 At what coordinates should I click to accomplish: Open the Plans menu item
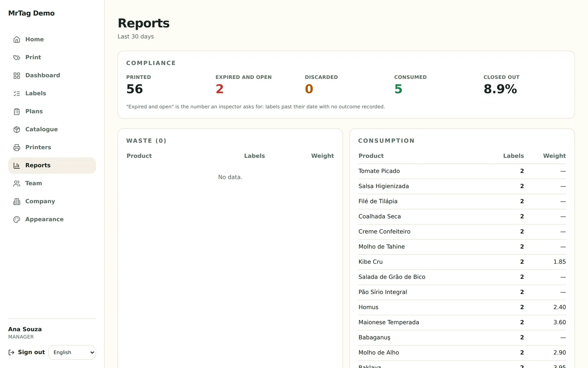coord(52,111)
